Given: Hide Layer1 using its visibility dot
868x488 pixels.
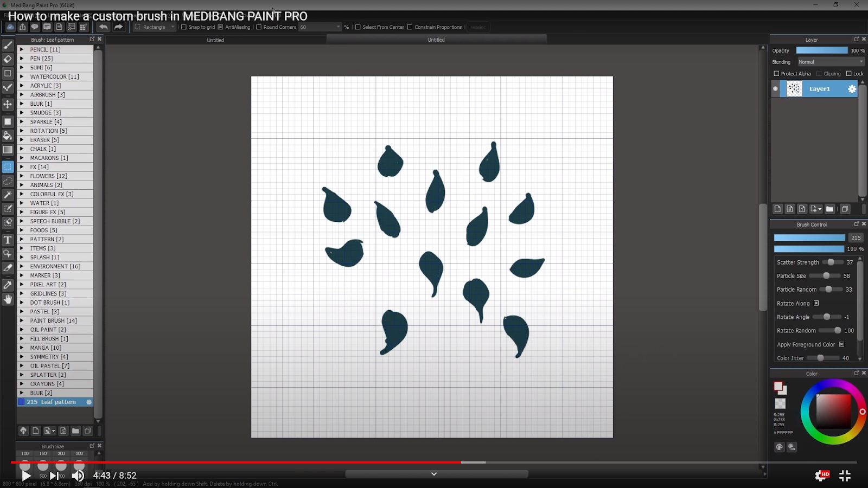Looking at the screenshot, I should click(x=775, y=89).
